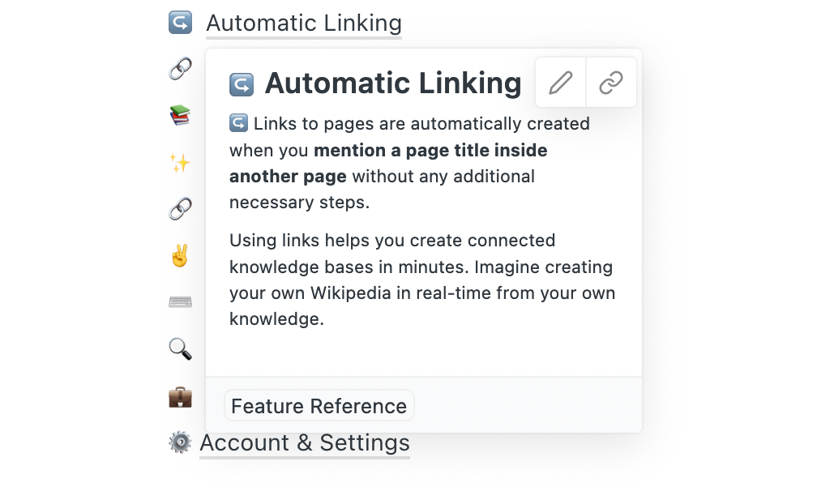817x504 pixels.
Task: Click the keyboard emoji in the page list
Action: [x=180, y=302]
